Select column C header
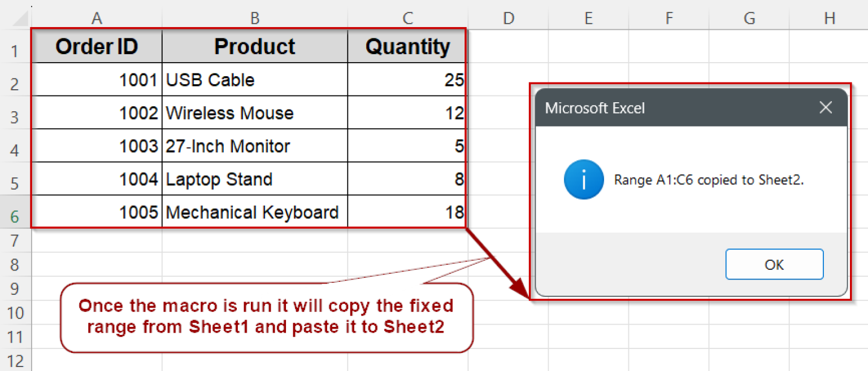Viewport: 868px width, 371px height. 407,19
